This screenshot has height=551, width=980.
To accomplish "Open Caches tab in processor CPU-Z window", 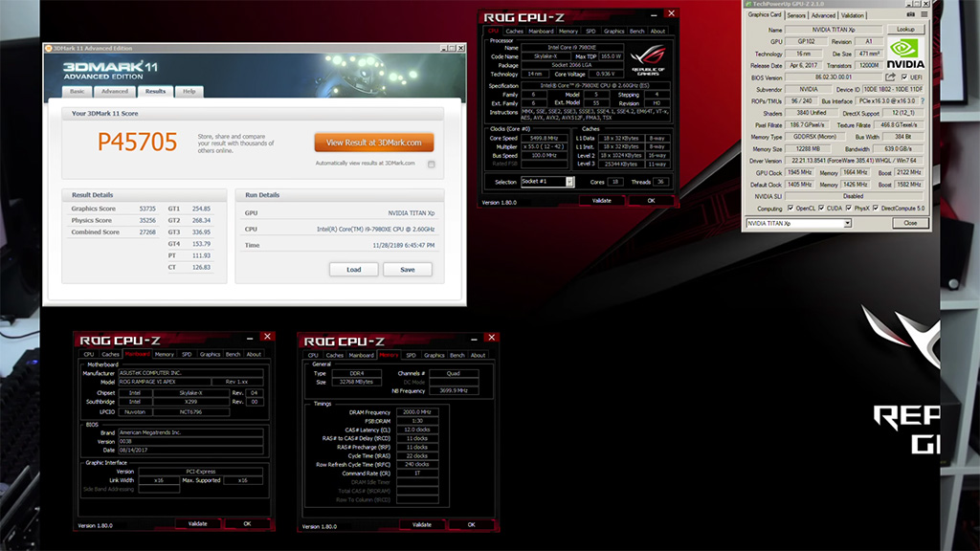I will tap(514, 31).
